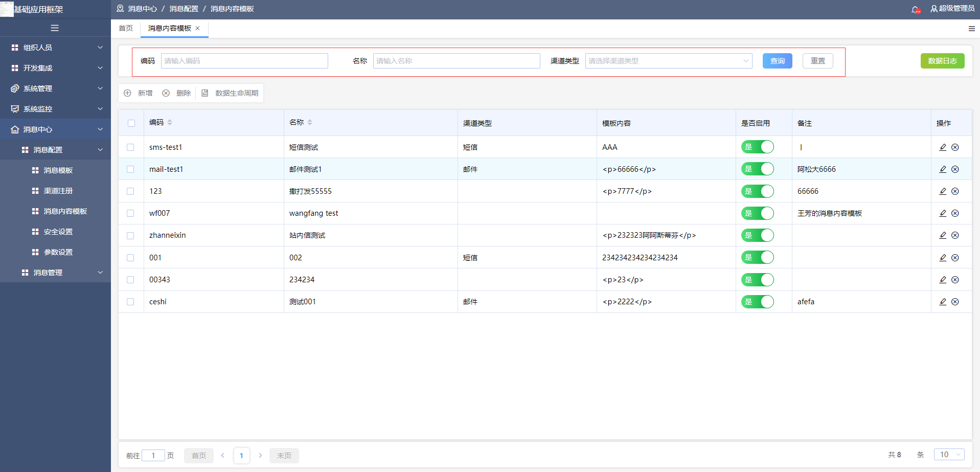This screenshot has height=472, width=980.
Task: Edit the 00343 row
Action: pyautogui.click(x=943, y=280)
